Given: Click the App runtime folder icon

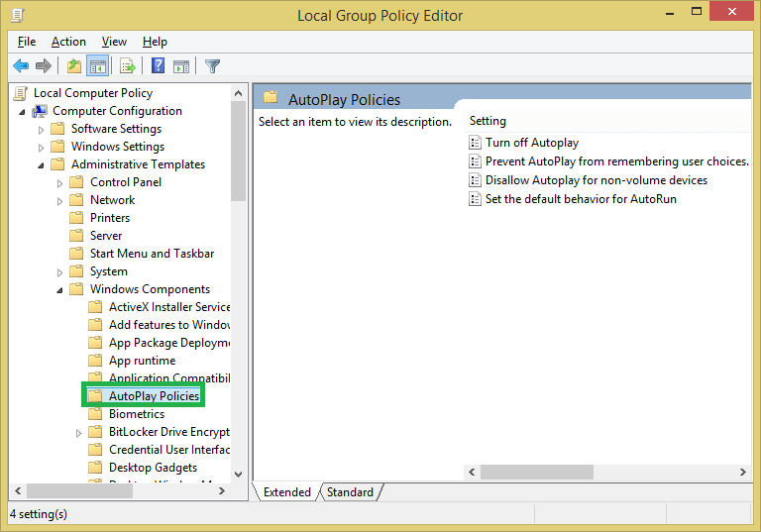Looking at the screenshot, I should (95, 361).
